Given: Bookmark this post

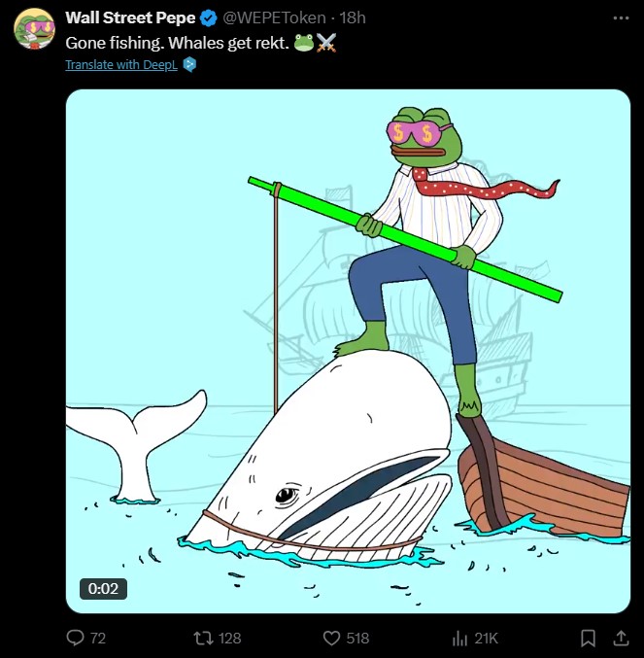Looking at the screenshot, I should pyautogui.click(x=588, y=639).
